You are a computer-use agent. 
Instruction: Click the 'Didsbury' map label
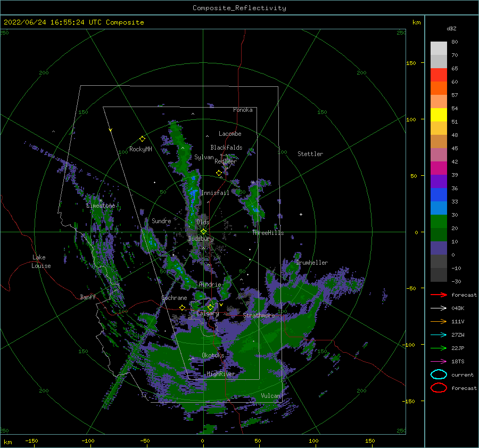pyautogui.click(x=201, y=239)
